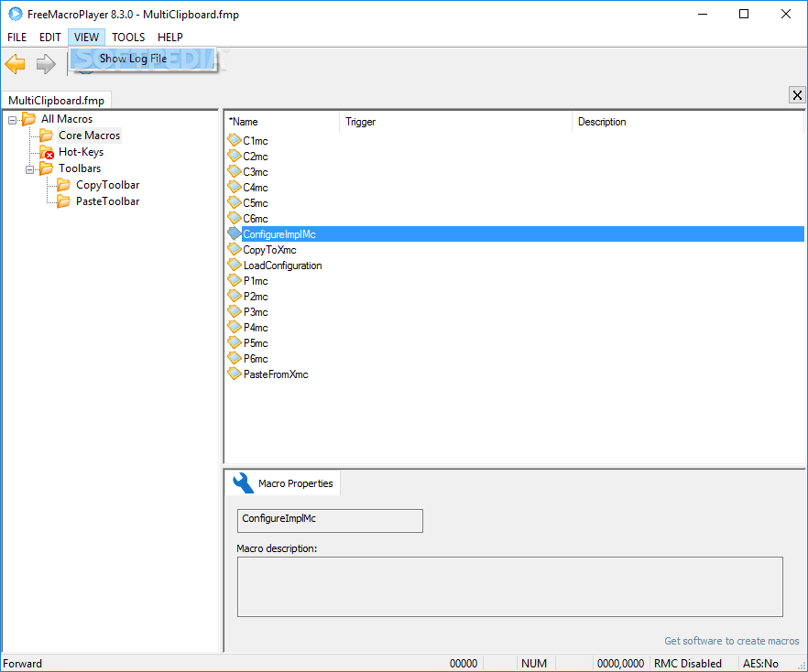Viewport: 808px width, 672px height.
Task: Close the MultiClipboard.fmp document panel
Action: pos(797,95)
